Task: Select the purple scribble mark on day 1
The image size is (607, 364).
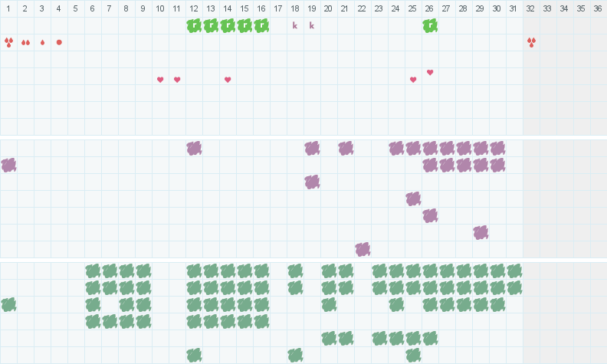Action: pyautogui.click(x=8, y=165)
